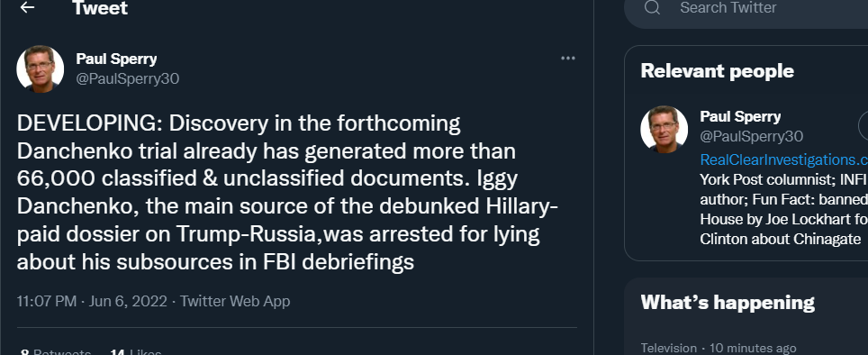868x355 pixels.
Task: Click the Follow button edge beside Paul Sperry
Action: tap(863, 126)
